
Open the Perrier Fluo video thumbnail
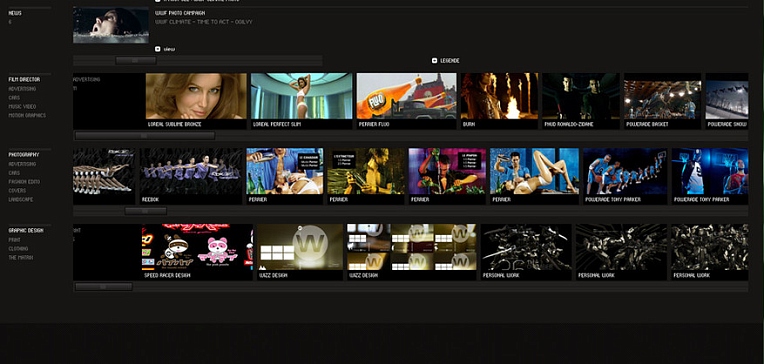pyautogui.click(x=406, y=96)
